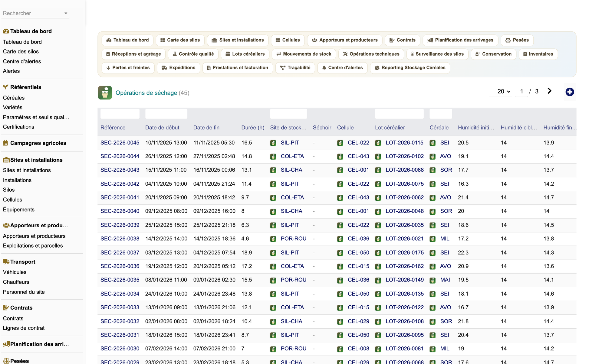Open Chauffeurs sidebar entry
The width and height of the screenshot is (589, 364).
pyautogui.click(x=16, y=282)
